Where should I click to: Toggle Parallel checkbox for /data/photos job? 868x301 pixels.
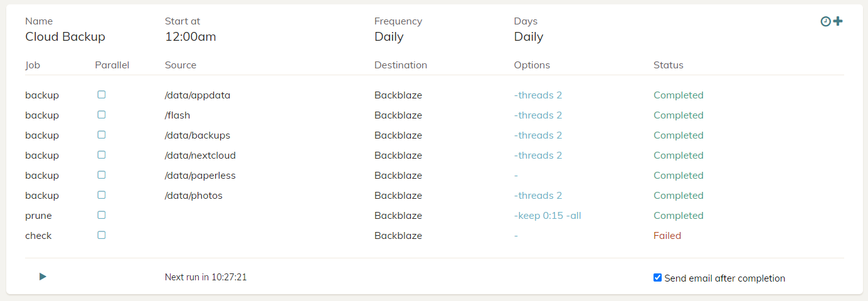pyautogui.click(x=102, y=195)
